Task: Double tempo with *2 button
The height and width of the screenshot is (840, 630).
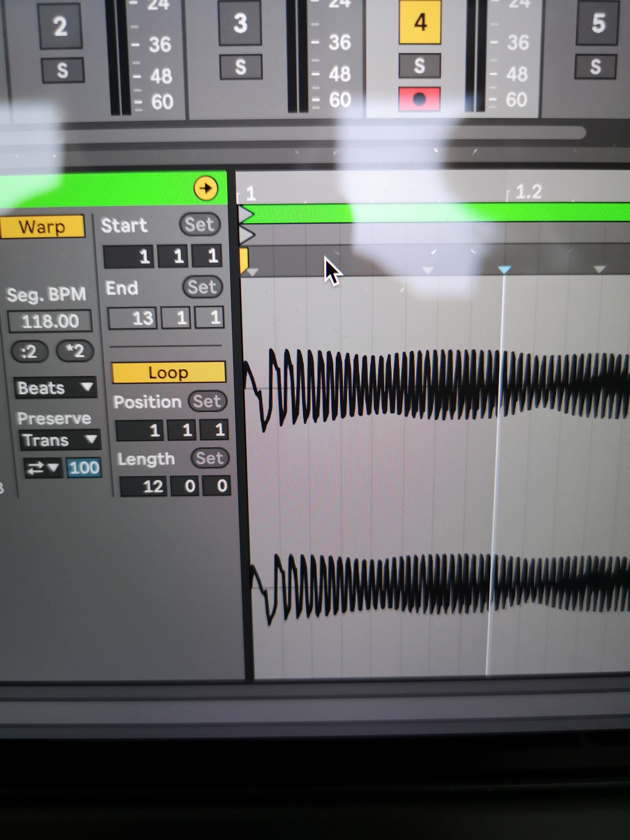Action: click(x=75, y=351)
